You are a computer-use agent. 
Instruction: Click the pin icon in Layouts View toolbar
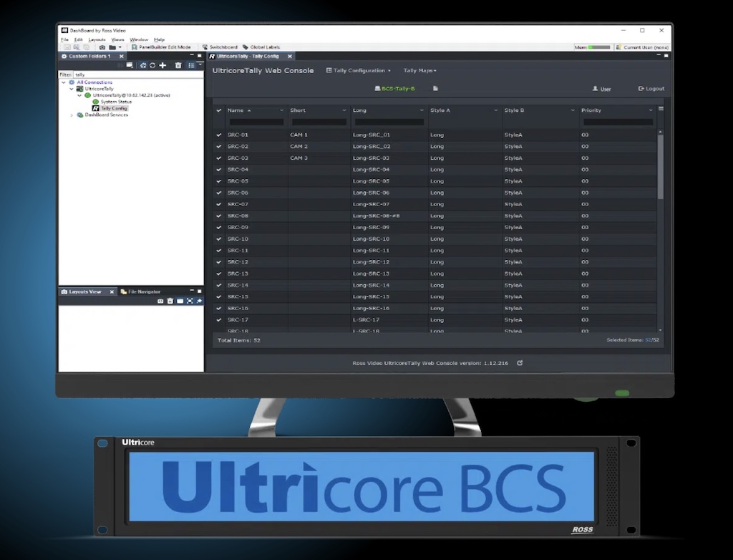pos(200,301)
